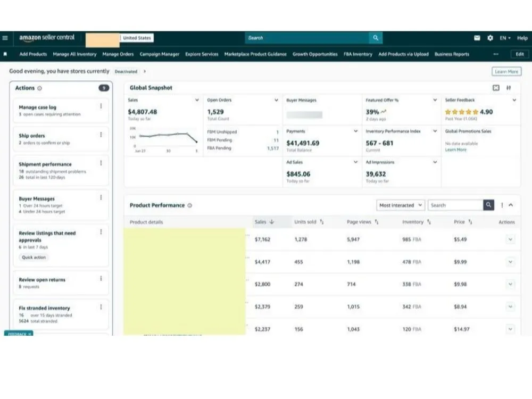Click the Product Performance search magnifier button
The image size is (532, 399).
click(x=488, y=205)
